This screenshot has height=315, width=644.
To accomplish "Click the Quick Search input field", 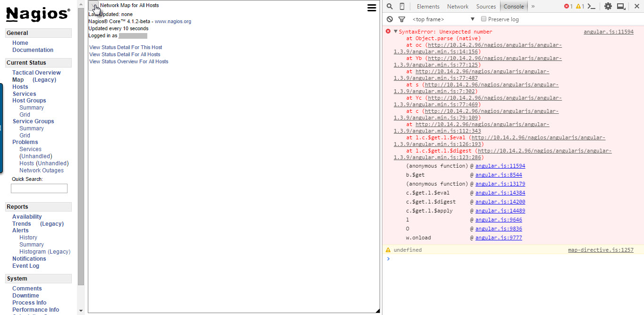I will point(39,188).
